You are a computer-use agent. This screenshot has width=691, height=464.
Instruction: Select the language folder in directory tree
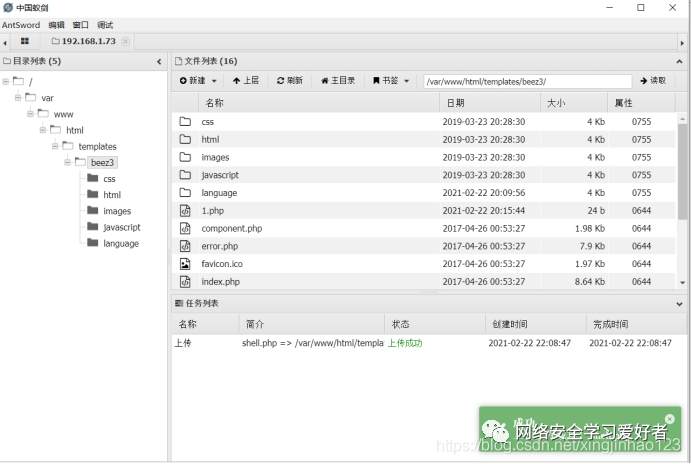(x=121, y=244)
